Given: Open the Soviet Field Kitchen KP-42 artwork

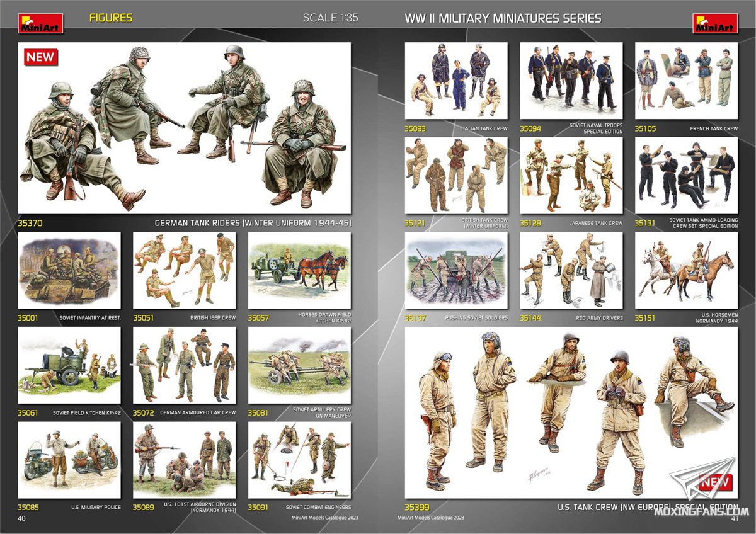Looking at the screenshot, I should coord(69,365).
